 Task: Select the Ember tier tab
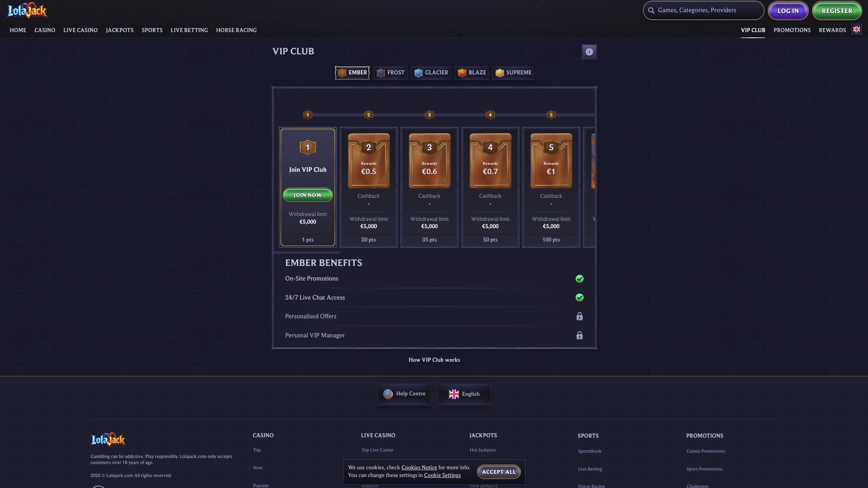coord(352,73)
